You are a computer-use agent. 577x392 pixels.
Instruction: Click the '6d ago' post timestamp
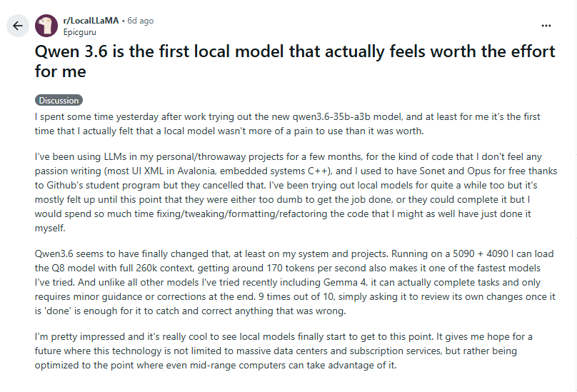(140, 21)
